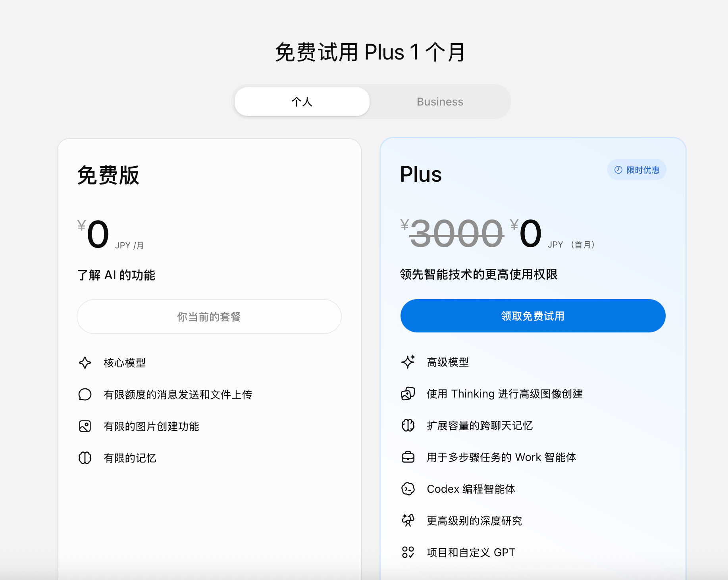Click the images icon beside 使用 Thinking 进行高级图像创建

tap(408, 394)
